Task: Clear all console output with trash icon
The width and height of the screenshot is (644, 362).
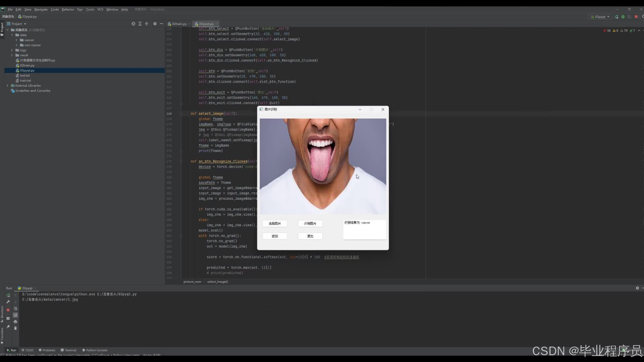Action: click(15, 328)
